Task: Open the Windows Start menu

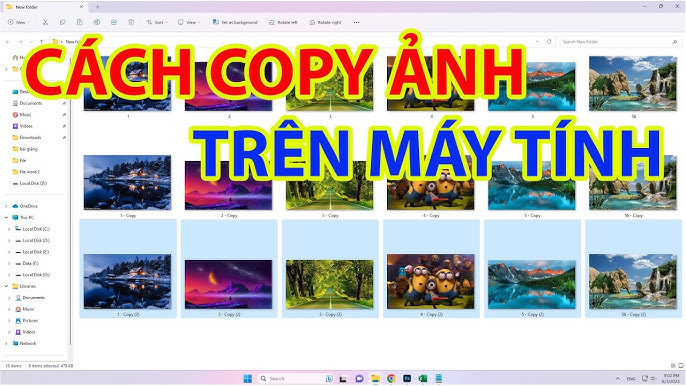Action: (247, 378)
